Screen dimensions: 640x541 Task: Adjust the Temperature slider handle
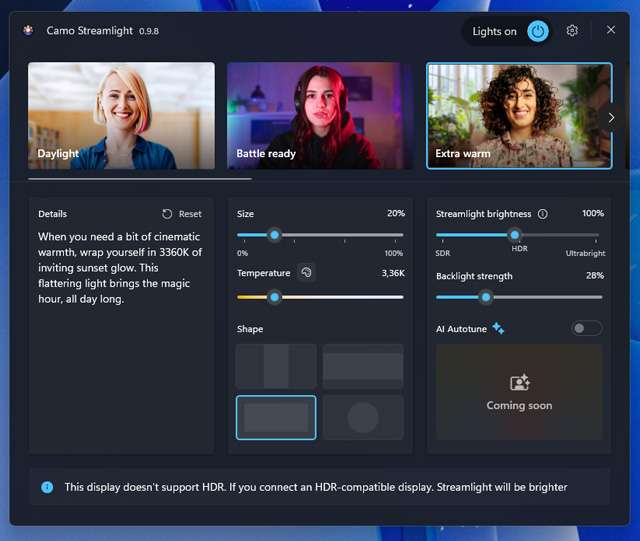click(x=275, y=297)
